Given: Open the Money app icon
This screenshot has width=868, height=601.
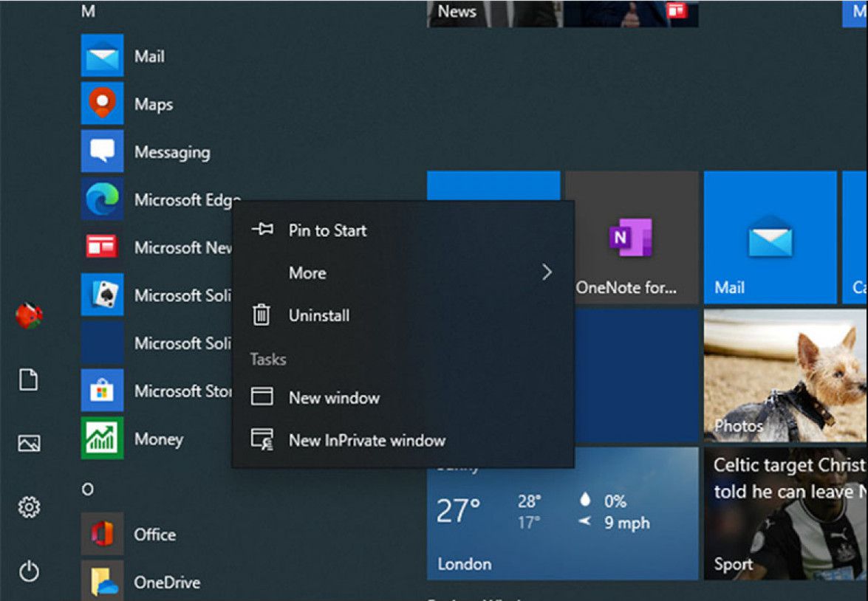Looking at the screenshot, I should (102, 439).
